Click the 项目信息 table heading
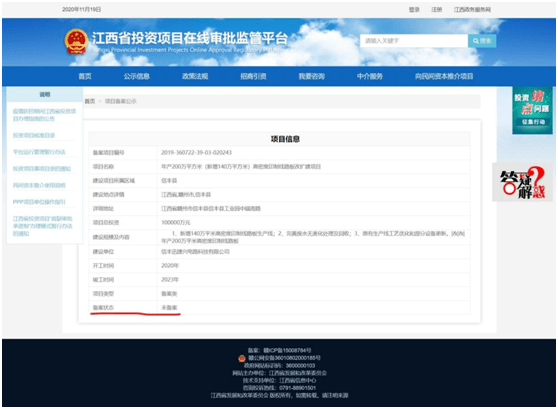 [285, 139]
